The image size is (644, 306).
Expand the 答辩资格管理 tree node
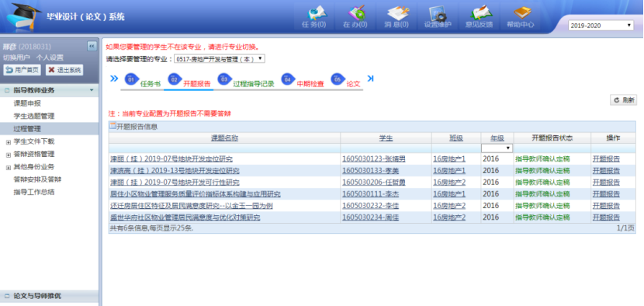(x=9, y=155)
